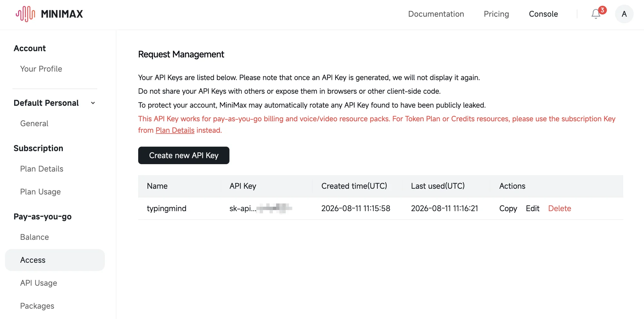Click the Request Management heading
644x319 pixels.
181,54
